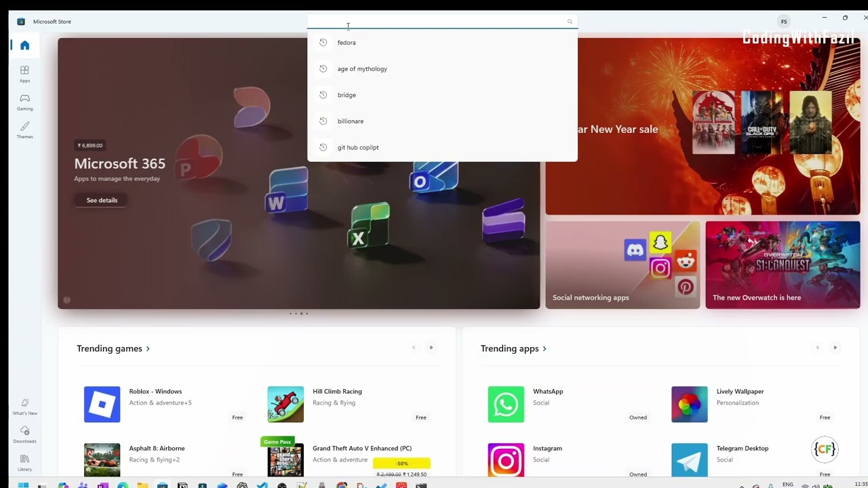Select the 'age of mythology' recent search
Viewport: 868px width, 488px height.
[442, 68]
